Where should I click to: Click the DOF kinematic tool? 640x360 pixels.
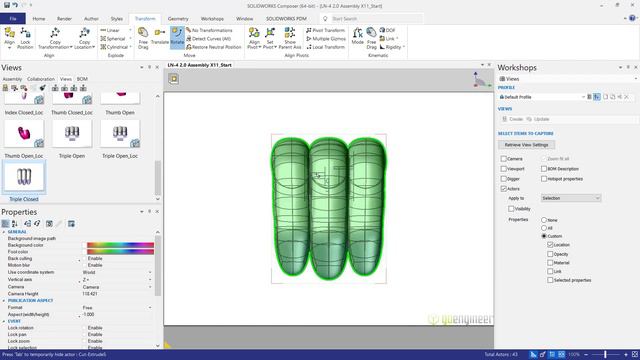coord(387,30)
